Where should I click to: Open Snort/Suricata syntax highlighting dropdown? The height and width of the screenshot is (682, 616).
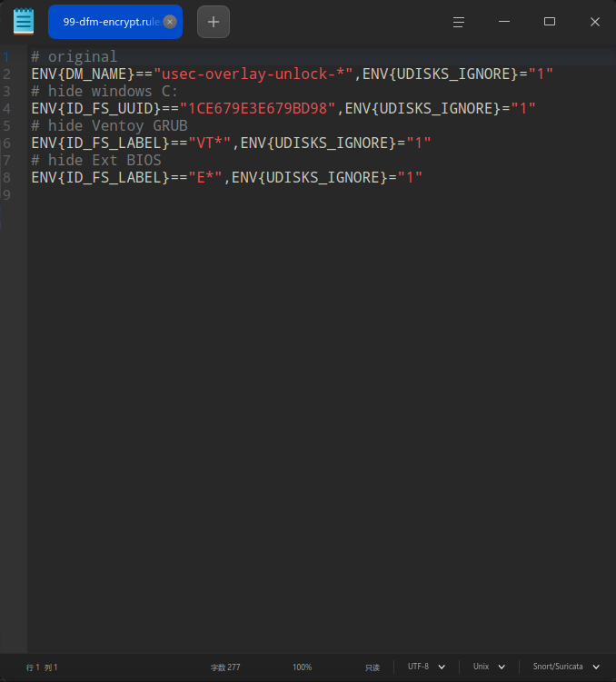click(x=566, y=667)
